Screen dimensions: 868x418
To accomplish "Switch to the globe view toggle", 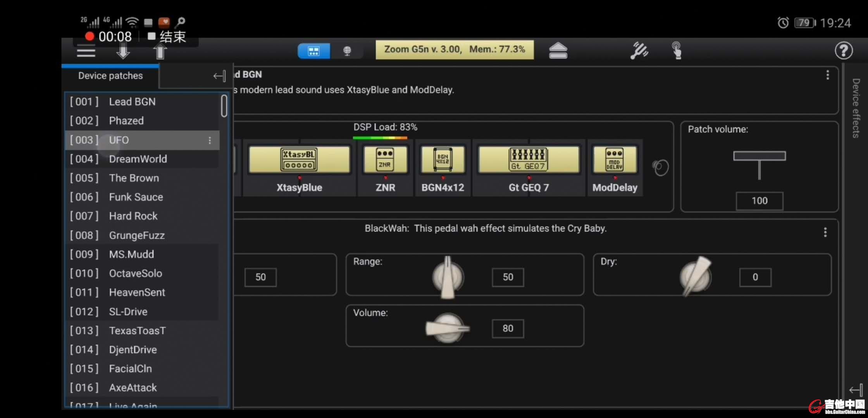I will click(347, 51).
